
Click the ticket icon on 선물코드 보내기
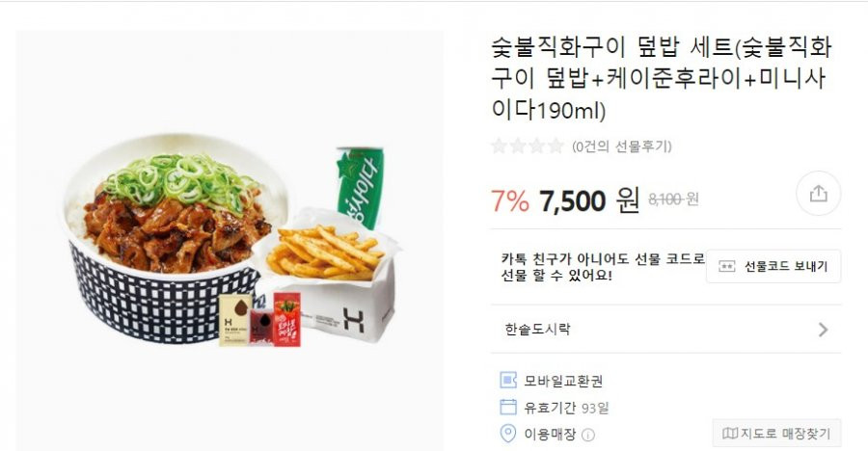(x=726, y=267)
